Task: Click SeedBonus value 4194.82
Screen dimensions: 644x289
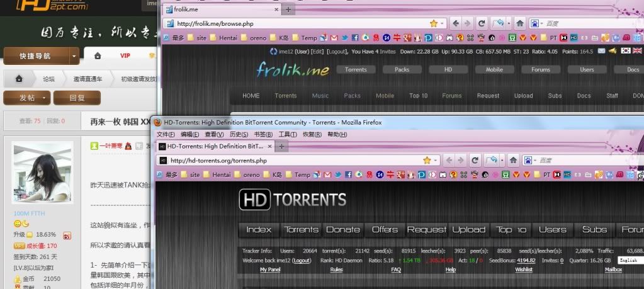Action: (x=526, y=260)
